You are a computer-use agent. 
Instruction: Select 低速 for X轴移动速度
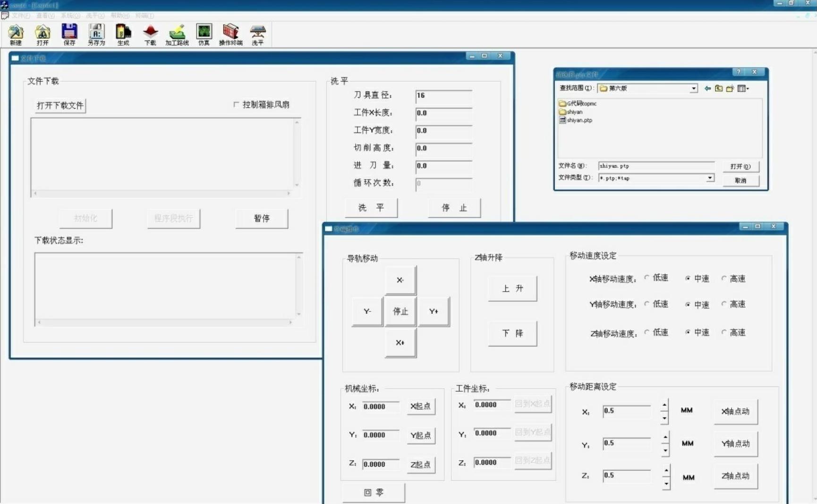click(647, 278)
